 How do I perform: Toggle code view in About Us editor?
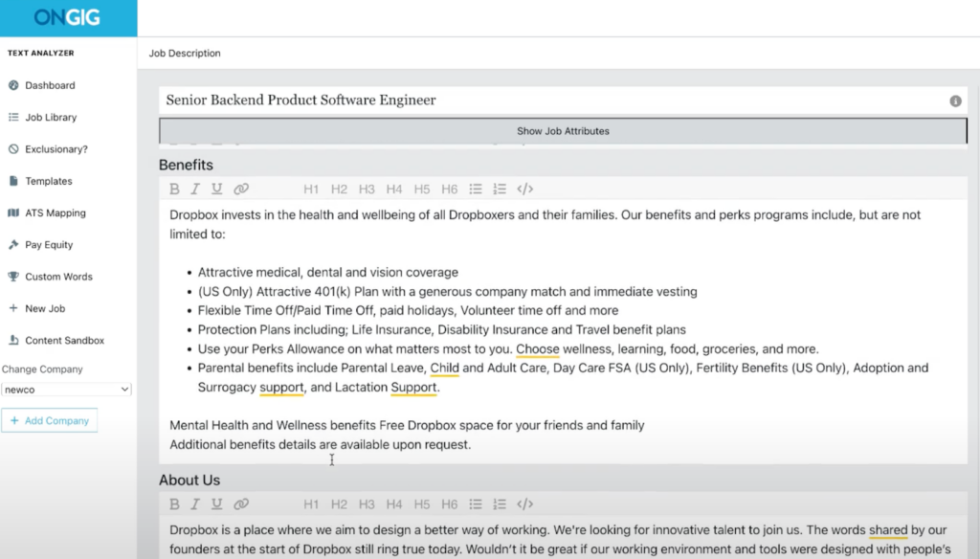524,504
